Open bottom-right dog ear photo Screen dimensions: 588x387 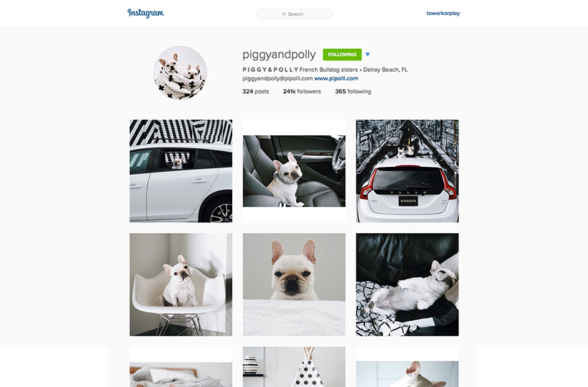[x=408, y=367]
